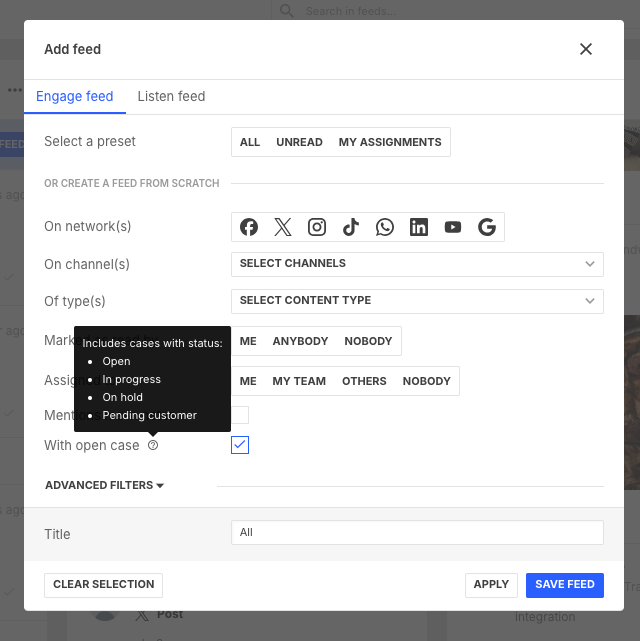Close the Add feed dialog
Viewport: 640px width, 641px height.
(586, 49)
